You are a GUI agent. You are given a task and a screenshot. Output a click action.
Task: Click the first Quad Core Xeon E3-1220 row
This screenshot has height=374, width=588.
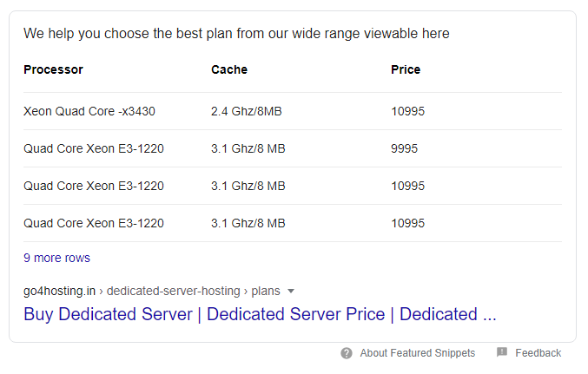pyautogui.click(x=293, y=148)
